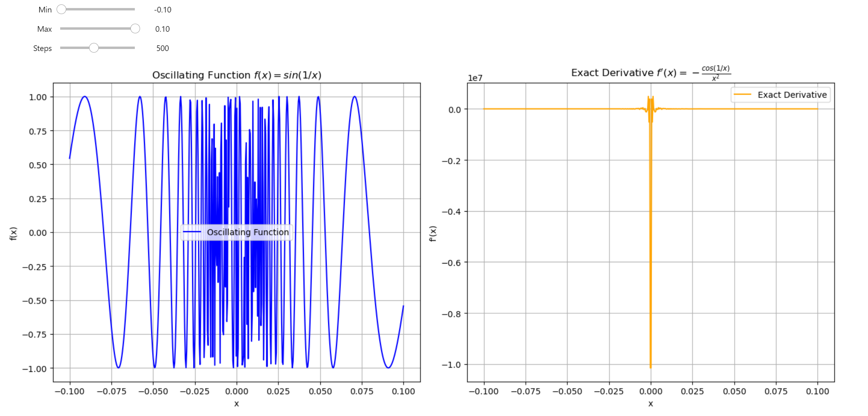Image resolution: width=868 pixels, height=416 pixels.
Task: Click the Oscillating Function legend box
Action: 237,232
